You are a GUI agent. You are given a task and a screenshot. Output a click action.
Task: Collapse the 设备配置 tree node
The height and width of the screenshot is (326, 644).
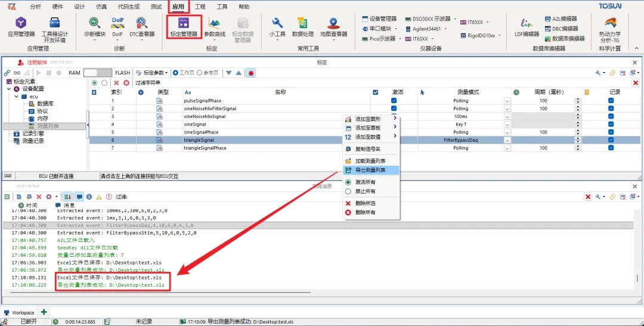8,89
